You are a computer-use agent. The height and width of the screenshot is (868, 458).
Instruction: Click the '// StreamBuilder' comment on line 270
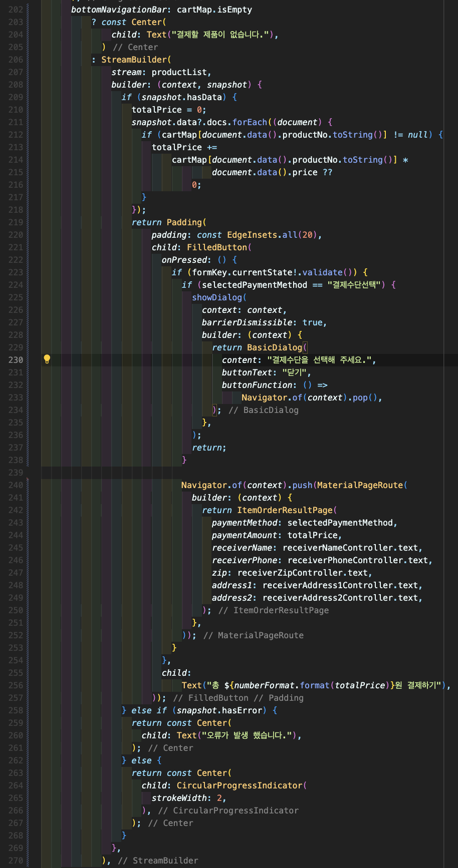pyautogui.click(x=158, y=860)
